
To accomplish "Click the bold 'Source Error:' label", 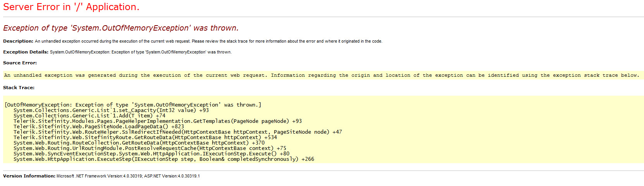I will click(20, 63).
